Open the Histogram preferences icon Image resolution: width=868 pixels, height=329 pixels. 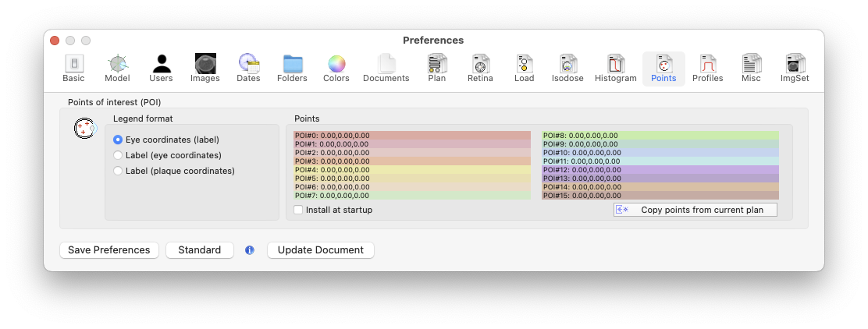(616, 69)
